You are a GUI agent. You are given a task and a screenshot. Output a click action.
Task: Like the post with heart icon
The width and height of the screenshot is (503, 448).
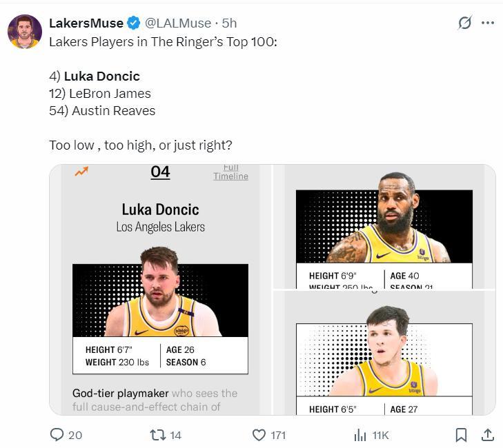(x=259, y=435)
